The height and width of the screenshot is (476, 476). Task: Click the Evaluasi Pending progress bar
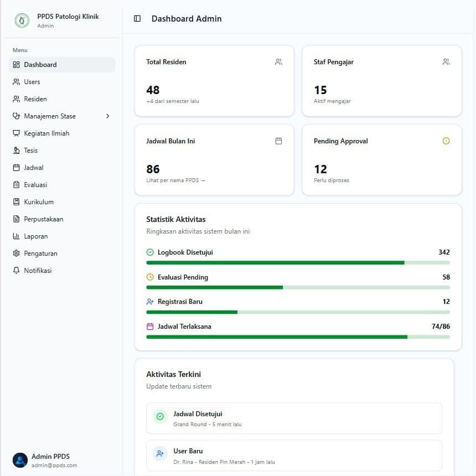[x=298, y=287]
